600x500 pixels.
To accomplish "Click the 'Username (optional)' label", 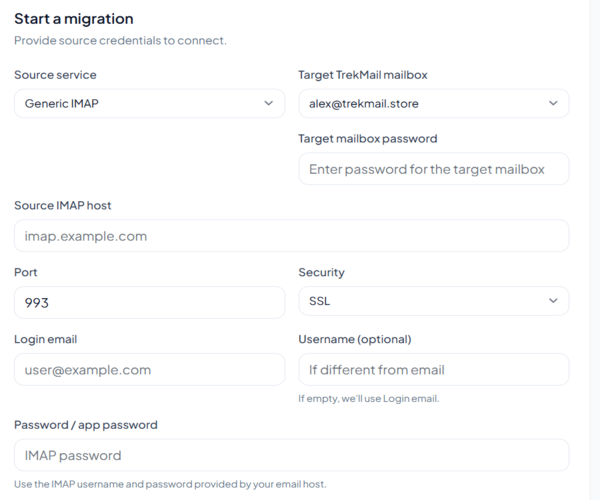I will (x=355, y=339).
